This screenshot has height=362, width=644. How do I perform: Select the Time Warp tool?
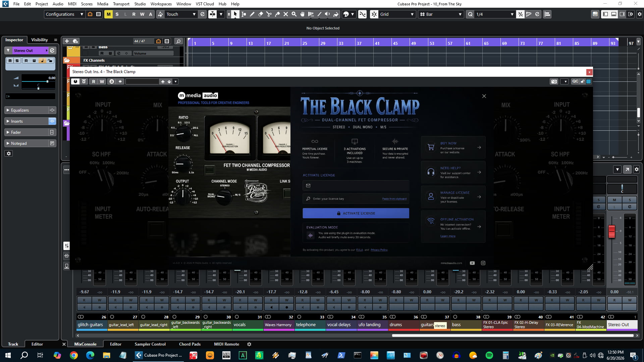(311, 14)
